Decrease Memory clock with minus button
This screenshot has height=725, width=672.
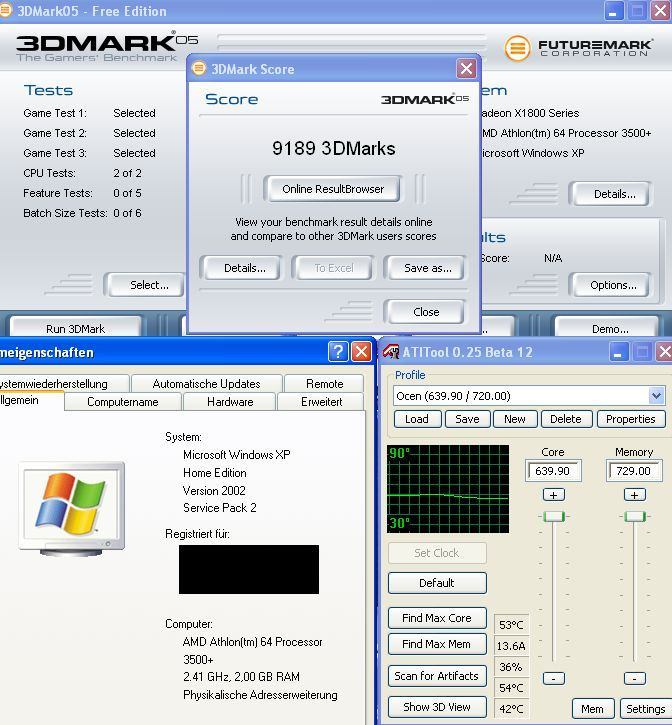[x=635, y=678]
